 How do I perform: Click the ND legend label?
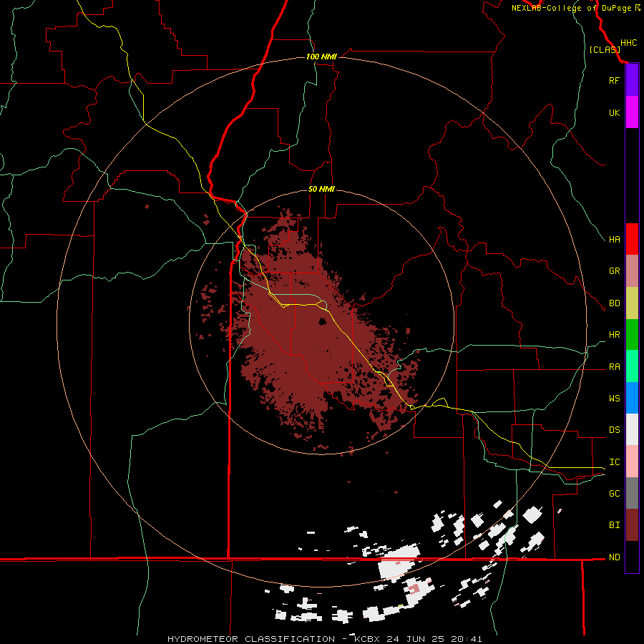point(614,557)
